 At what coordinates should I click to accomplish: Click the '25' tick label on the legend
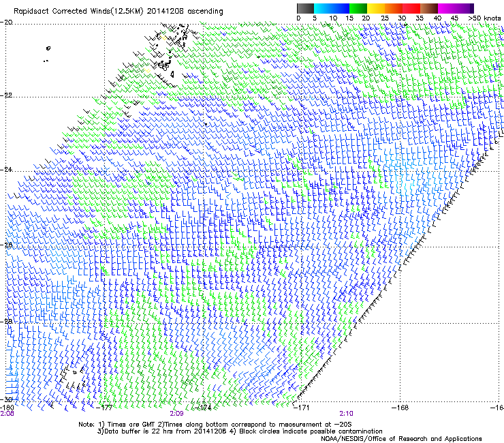click(x=385, y=18)
